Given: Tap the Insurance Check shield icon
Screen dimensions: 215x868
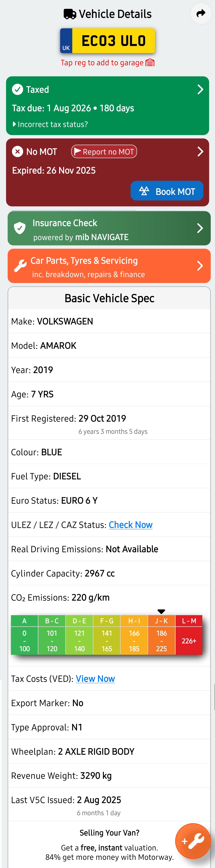Looking at the screenshot, I should tap(20, 228).
